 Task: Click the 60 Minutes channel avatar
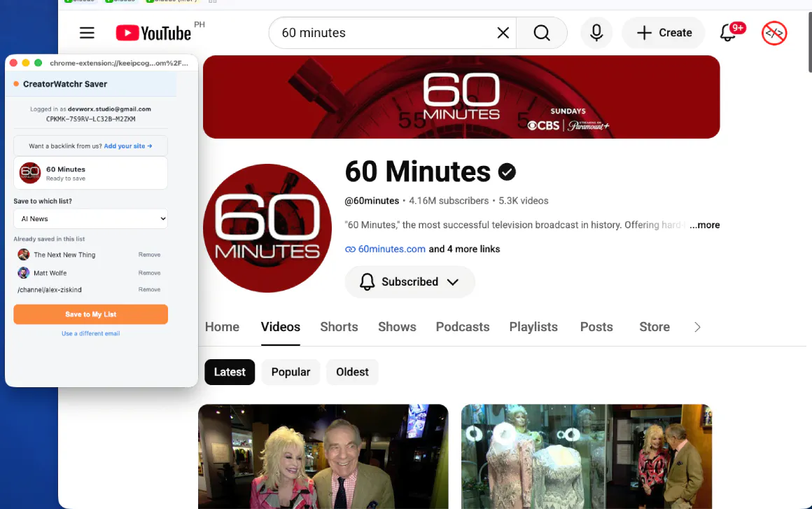click(267, 228)
